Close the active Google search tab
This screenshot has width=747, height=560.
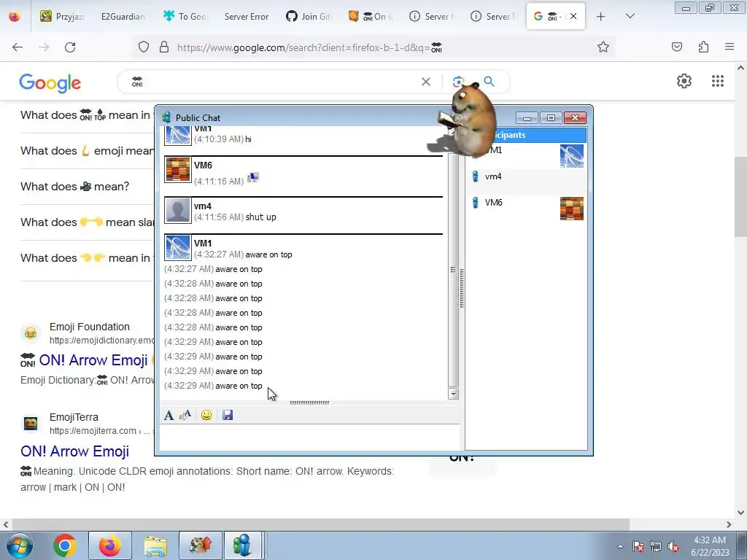coord(573,16)
